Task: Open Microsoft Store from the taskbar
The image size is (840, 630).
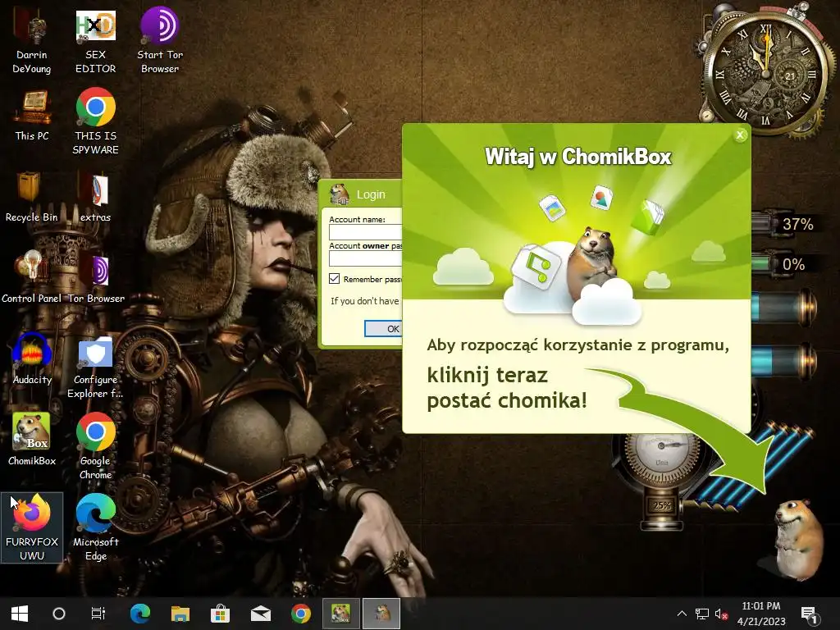Action: [x=220, y=614]
